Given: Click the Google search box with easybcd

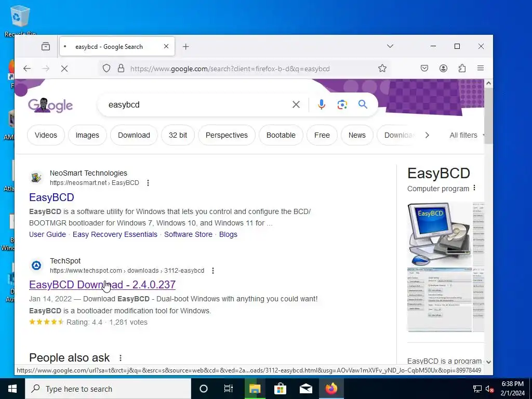Looking at the screenshot, I should (197, 104).
